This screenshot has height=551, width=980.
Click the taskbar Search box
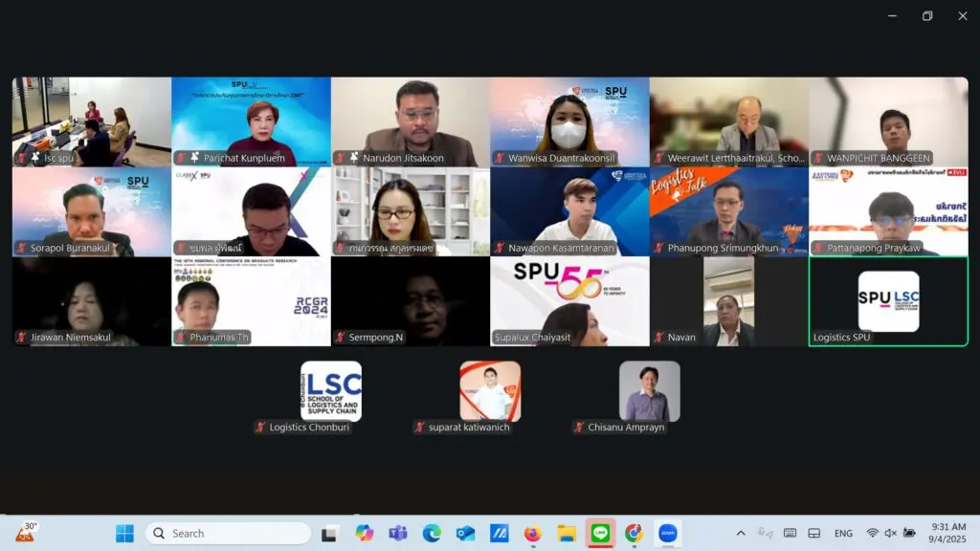click(x=228, y=533)
